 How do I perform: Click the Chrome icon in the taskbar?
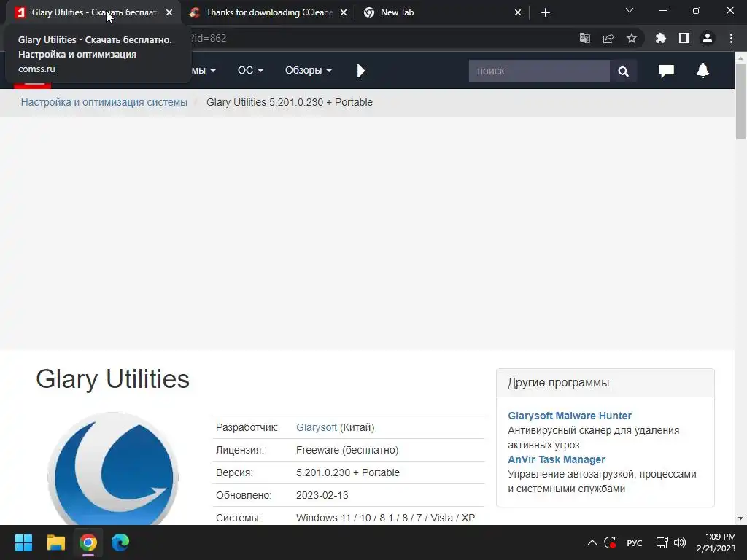[88, 542]
